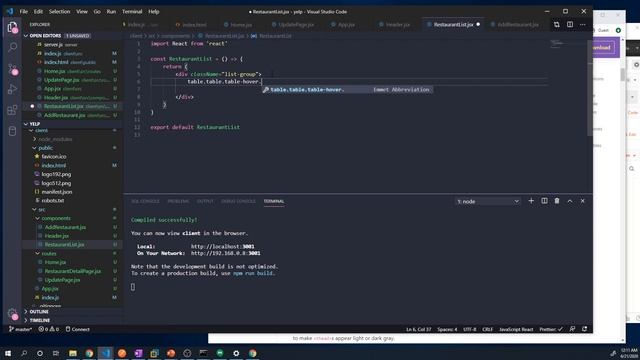Select the DEBUG CONSOLE panel tab
The width and height of the screenshot is (640, 360).
(x=238, y=201)
